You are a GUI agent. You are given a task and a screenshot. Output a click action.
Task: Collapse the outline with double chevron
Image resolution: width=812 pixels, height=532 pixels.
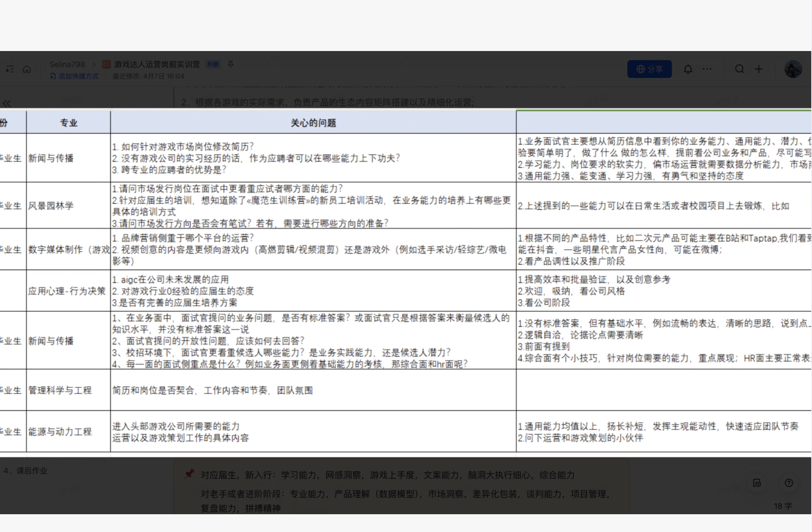point(7,103)
